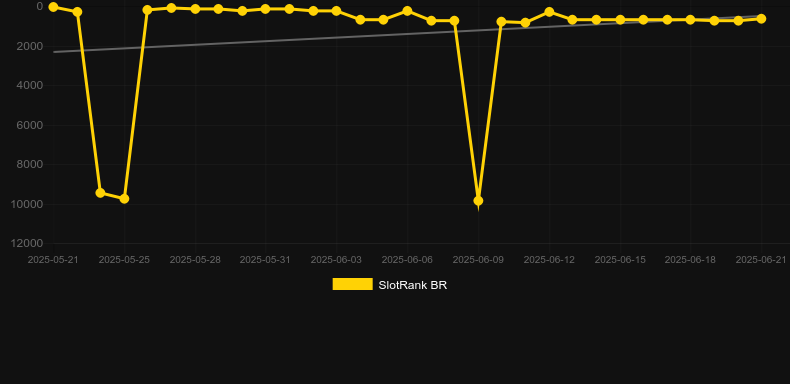This screenshot has height=384, width=790.
Task: Select the data point at 2025-06-18
Action: 690,20
